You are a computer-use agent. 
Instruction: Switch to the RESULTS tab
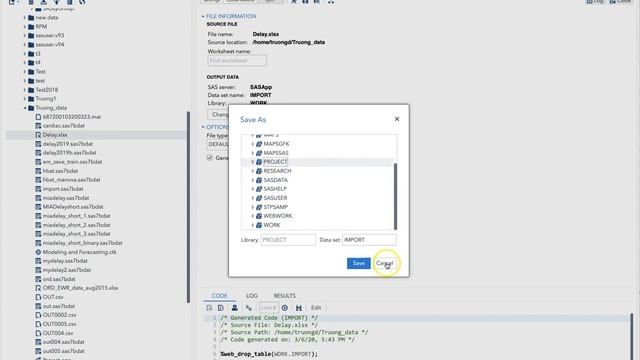click(284, 296)
